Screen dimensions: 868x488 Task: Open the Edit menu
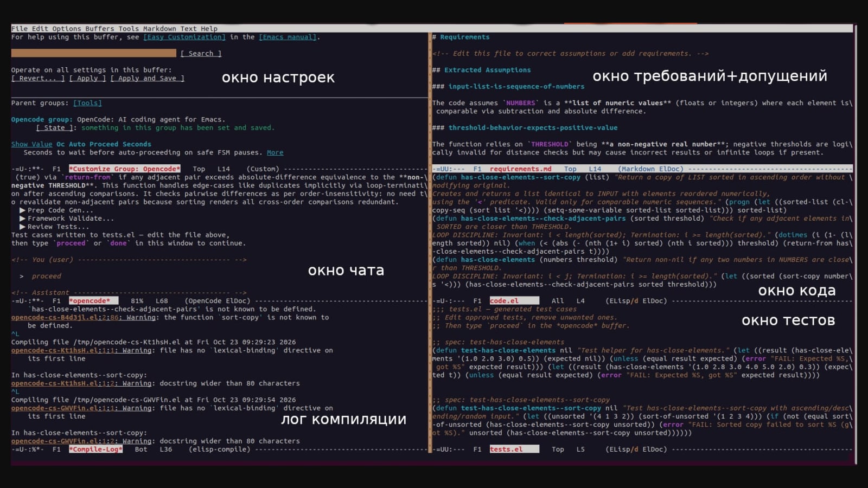pos(40,29)
